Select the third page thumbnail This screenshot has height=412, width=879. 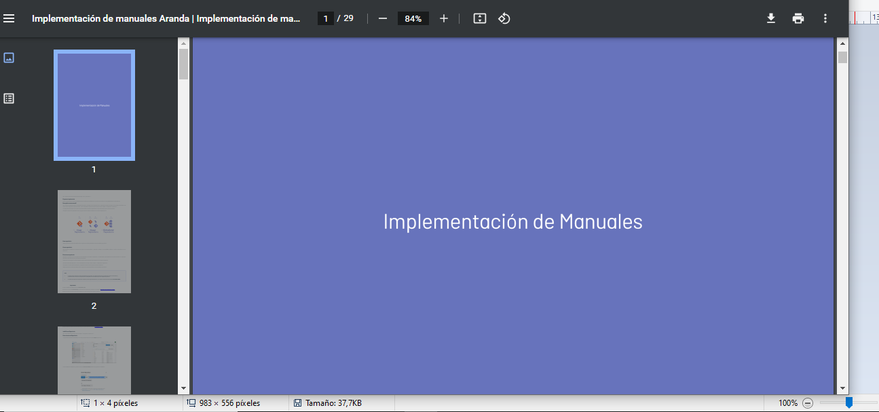pos(94,358)
